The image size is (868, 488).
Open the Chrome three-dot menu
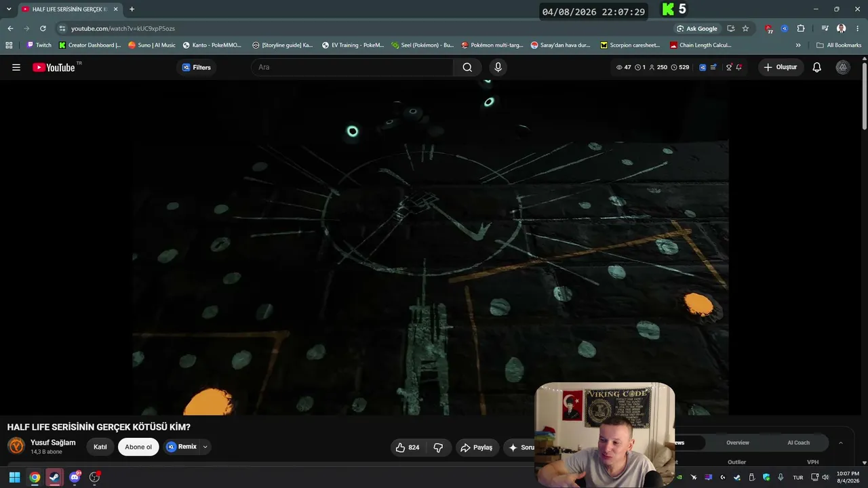coord(856,28)
